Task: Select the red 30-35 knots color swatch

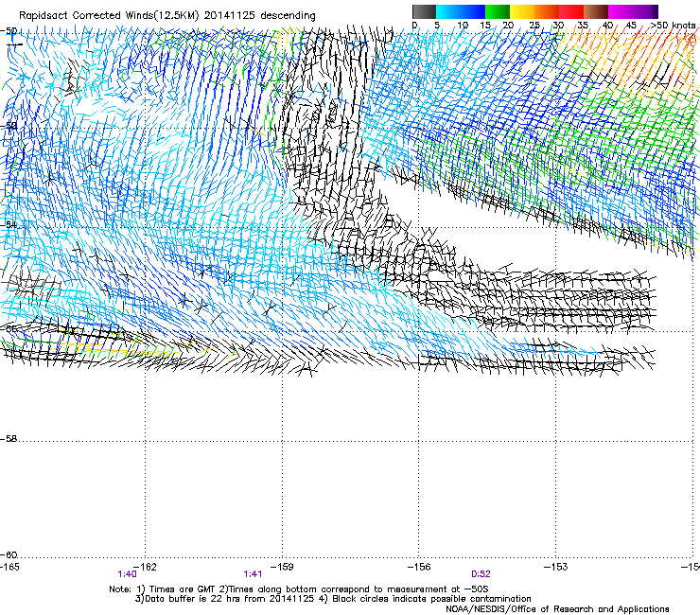Action: click(571, 11)
